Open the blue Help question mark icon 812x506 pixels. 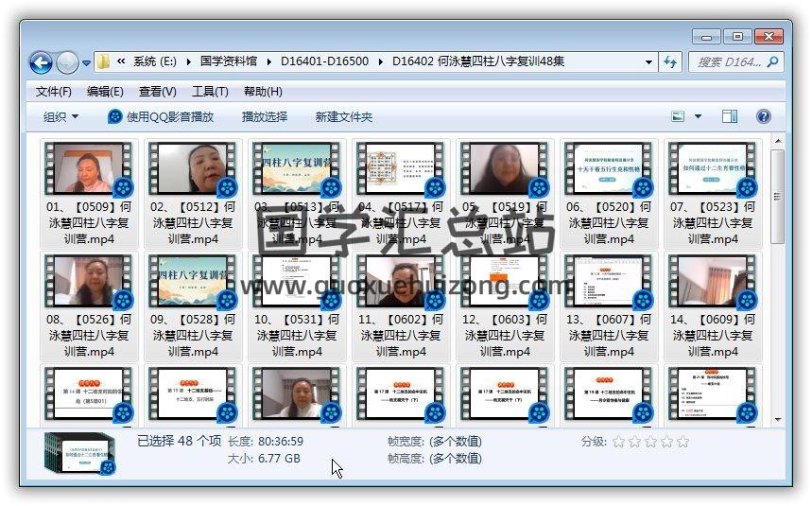[x=764, y=116]
